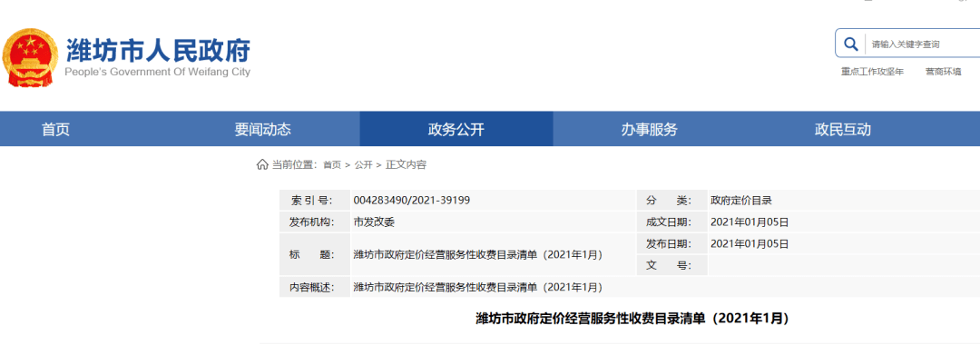Click the home icon beside 当前位置
The image size is (980, 345).
pos(262,164)
